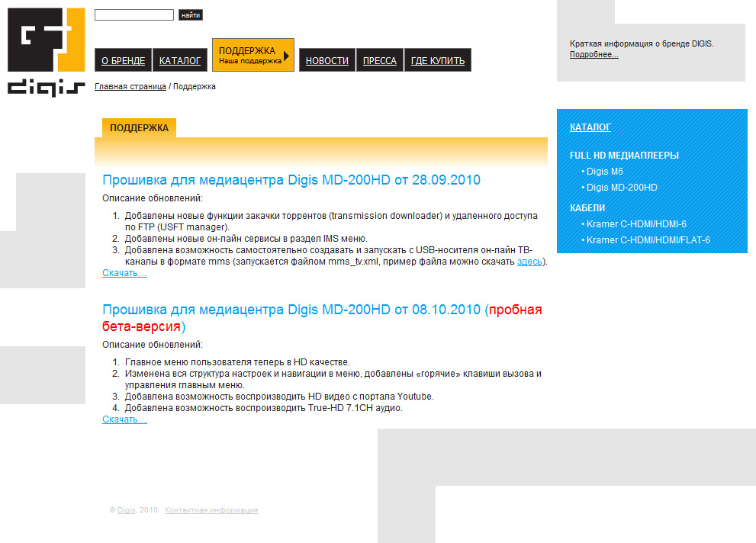
Task: Open the ПРЕССА section
Action: [379, 59]
